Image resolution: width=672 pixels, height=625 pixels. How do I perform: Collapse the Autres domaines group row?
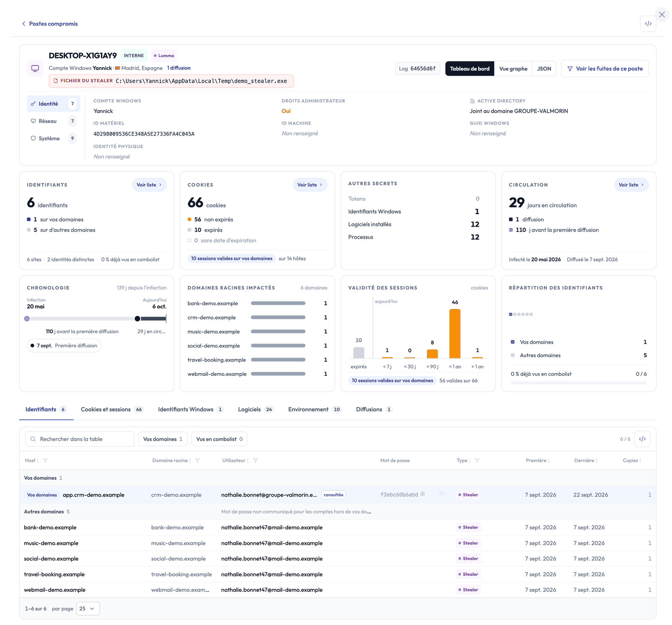[337, 511]
